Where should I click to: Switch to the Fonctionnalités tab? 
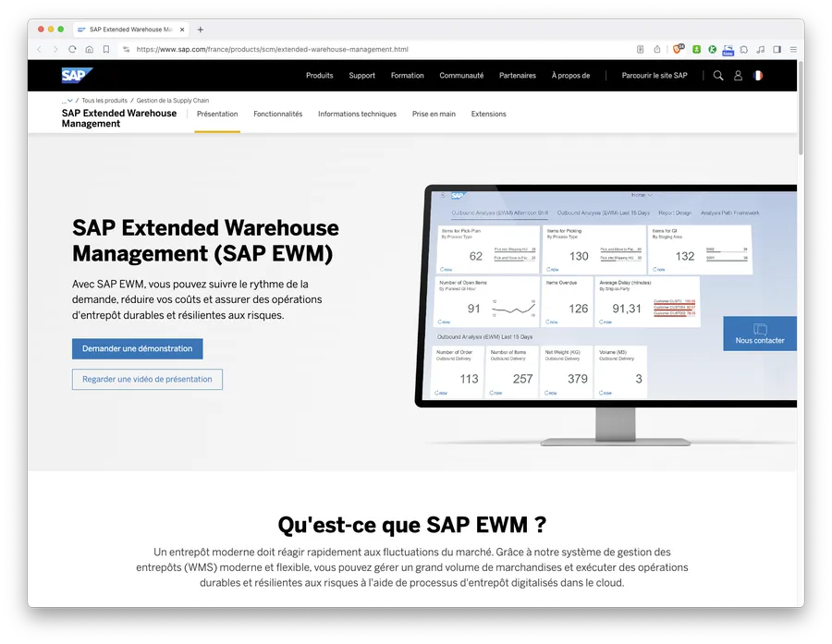pos(277,114)
